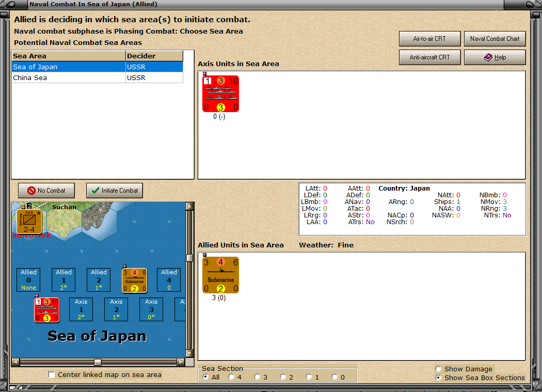
Task: Click the map vertical scrollbar up arrow
Action: (189, 207)
